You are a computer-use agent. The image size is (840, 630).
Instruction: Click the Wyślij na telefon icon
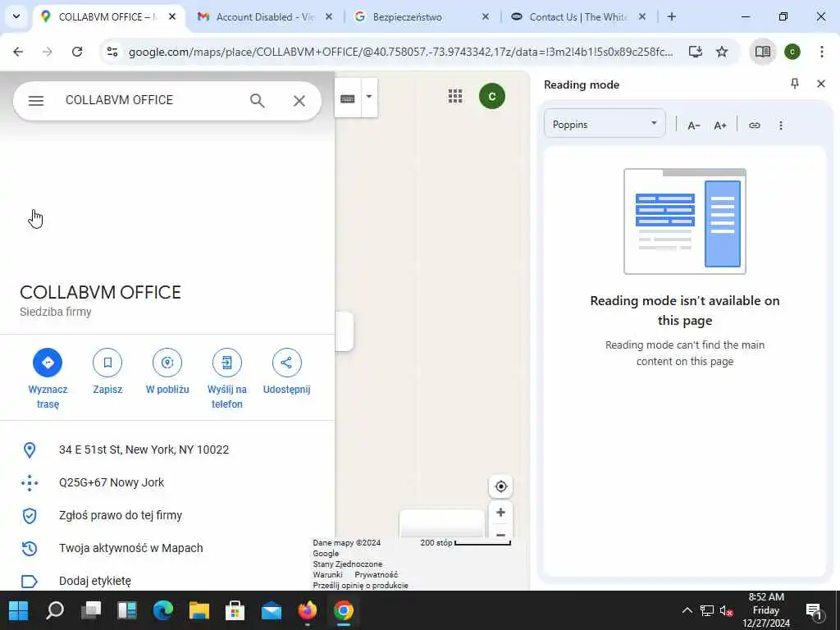(x=226, y=363)
